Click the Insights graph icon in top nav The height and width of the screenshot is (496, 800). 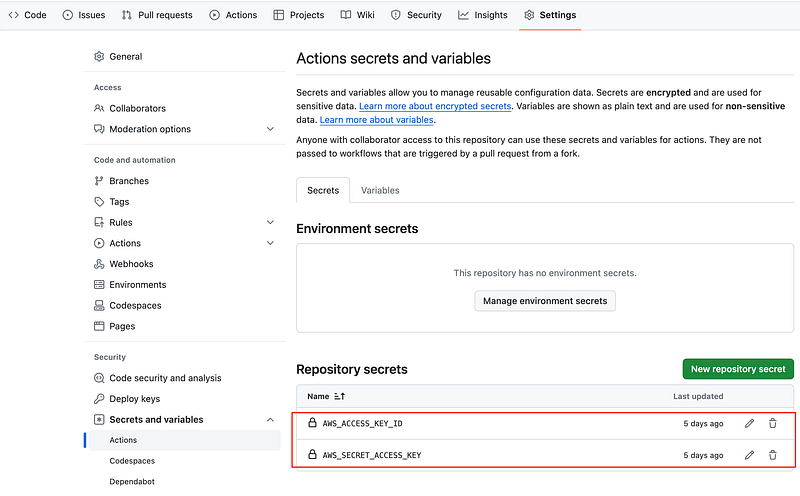(x=463, y=15)
